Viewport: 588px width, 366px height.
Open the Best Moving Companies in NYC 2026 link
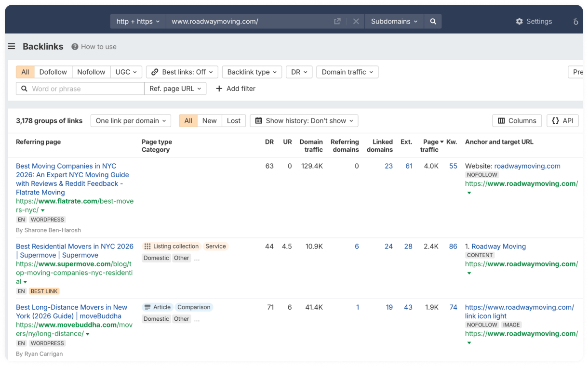pos(72,179)
